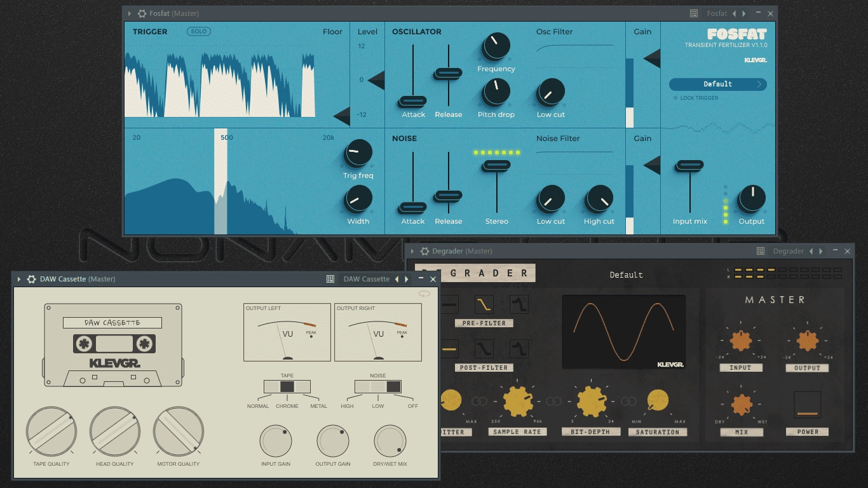Select the flat yellow Post-Filter shape in Degrader

[x=449, y=349]
